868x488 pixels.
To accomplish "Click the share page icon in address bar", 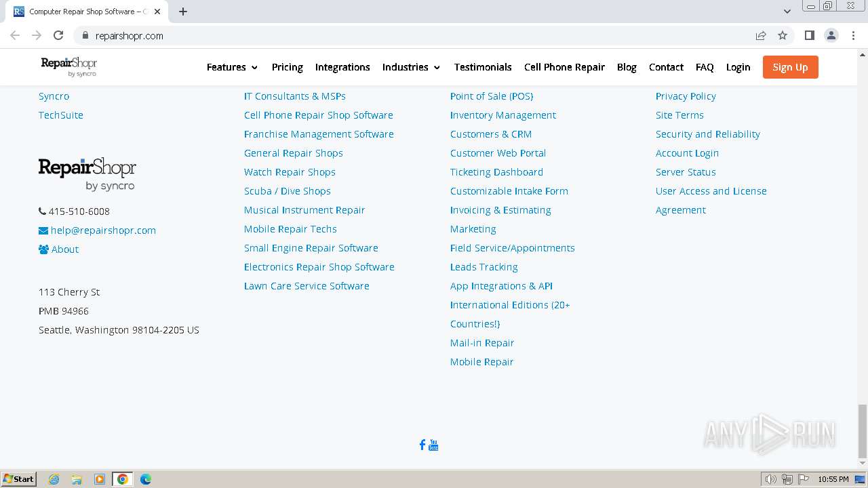I will (x=761, y=35).
